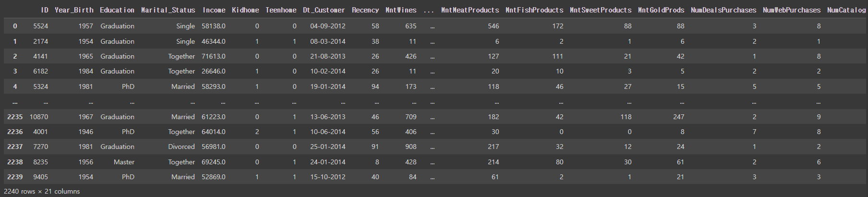Click row index 2236
868x197 pixels.
15,132
